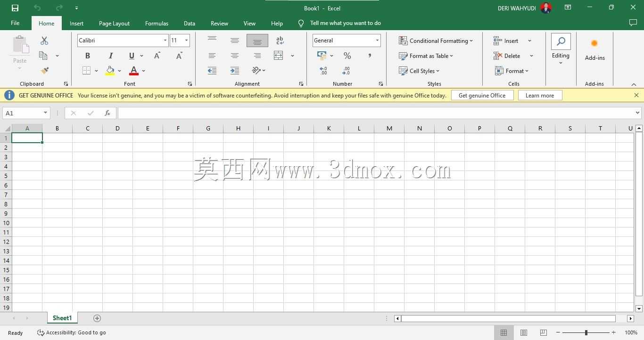Image resolution: width=644 pixels, height=340 pixels.
Task: Decrease decimal places
Action: [347, 71]
